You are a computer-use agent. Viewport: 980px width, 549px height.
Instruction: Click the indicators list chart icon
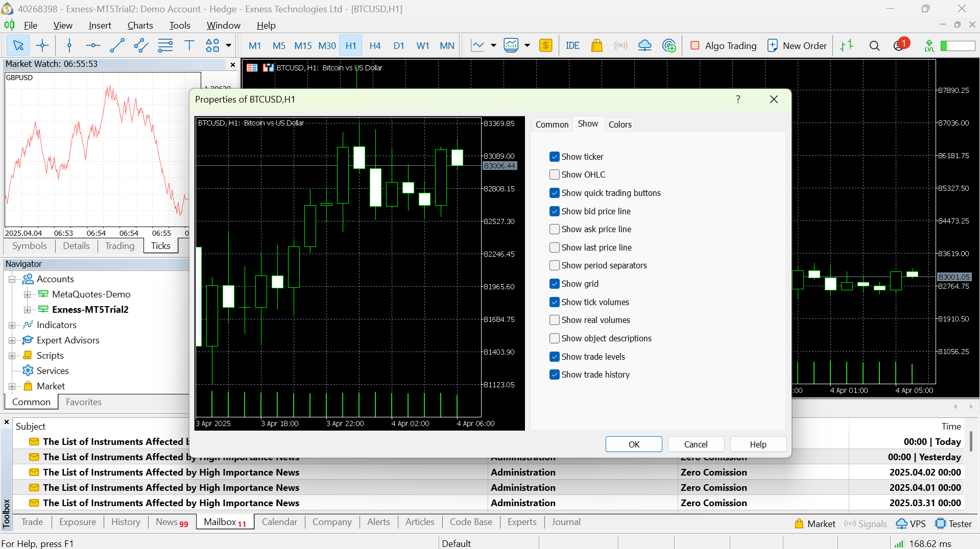point(511,46)
